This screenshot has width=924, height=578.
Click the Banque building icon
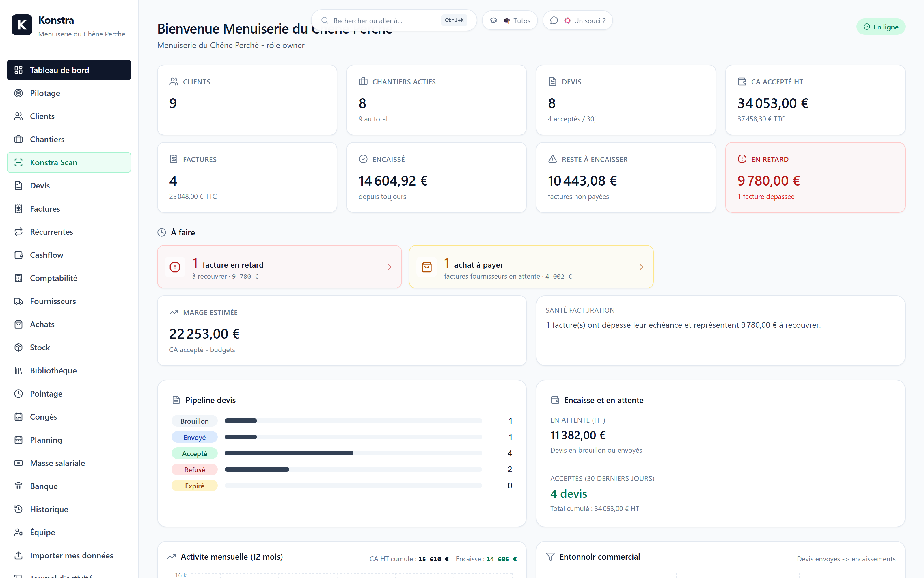18,486
